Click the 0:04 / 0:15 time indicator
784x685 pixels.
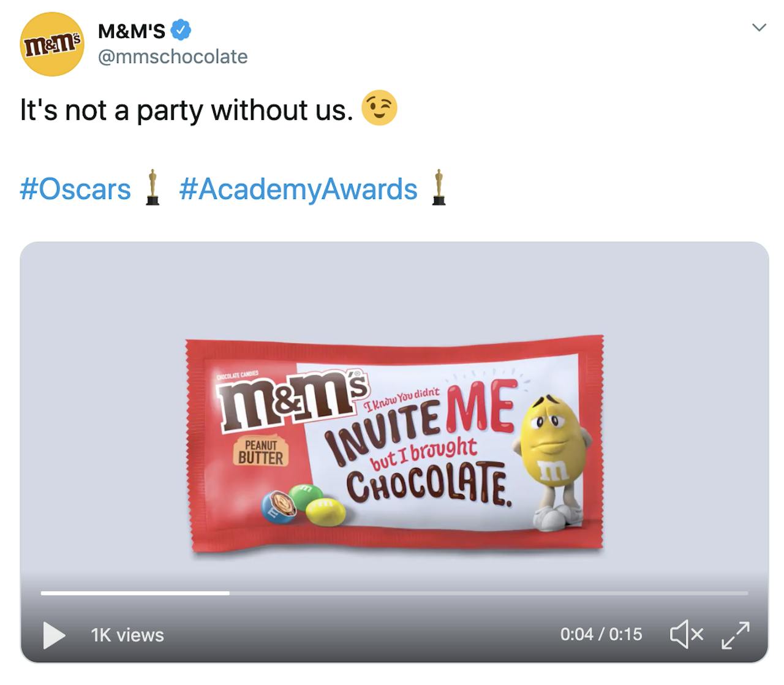point(601,634)
